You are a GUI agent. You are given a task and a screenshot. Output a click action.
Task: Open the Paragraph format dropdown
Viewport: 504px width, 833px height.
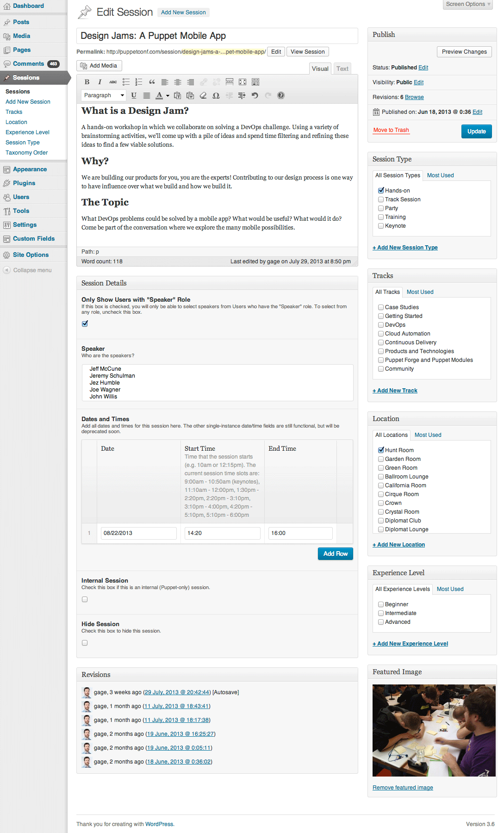tap(104, 95)
